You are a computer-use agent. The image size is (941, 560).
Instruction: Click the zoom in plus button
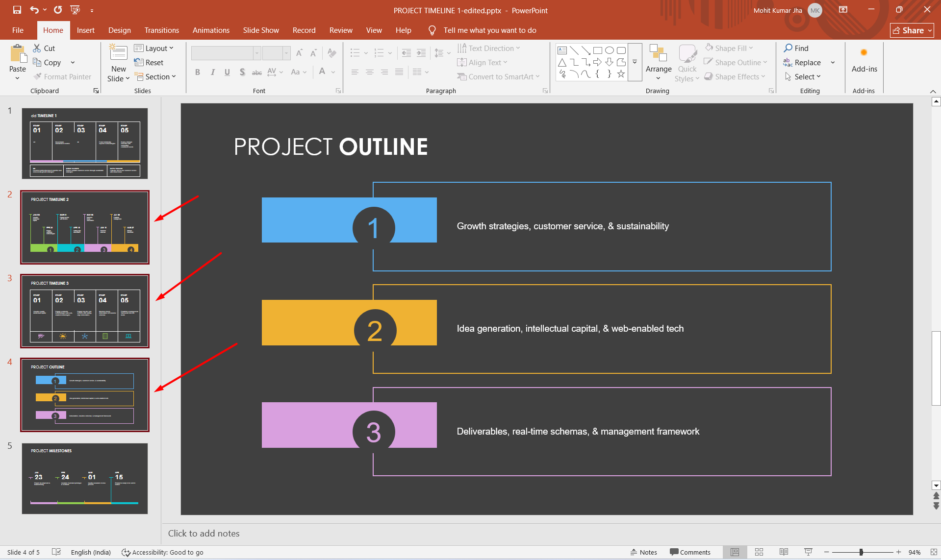(x=898, y=552)
